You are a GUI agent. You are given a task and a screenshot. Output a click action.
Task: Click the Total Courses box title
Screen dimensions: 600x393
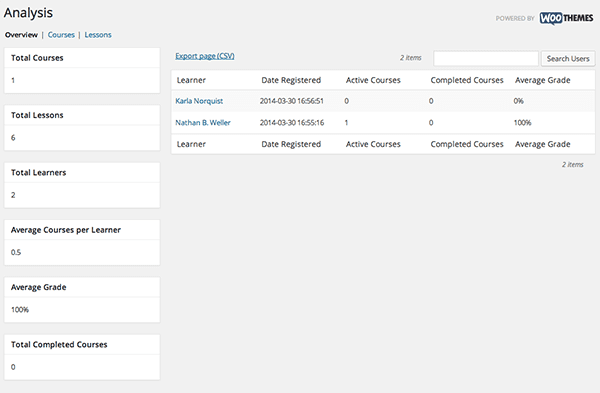tap(37, 58)
